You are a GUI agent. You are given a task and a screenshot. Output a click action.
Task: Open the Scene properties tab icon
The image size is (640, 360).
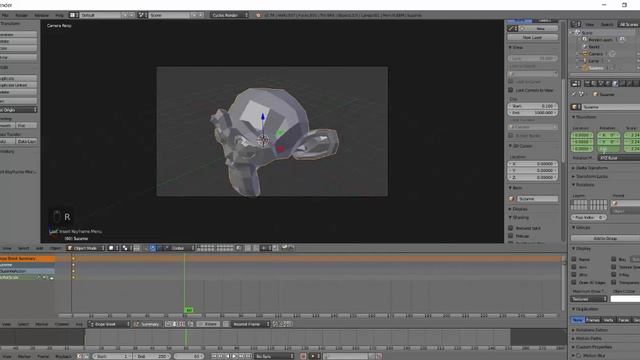click(x=601, y=83)
